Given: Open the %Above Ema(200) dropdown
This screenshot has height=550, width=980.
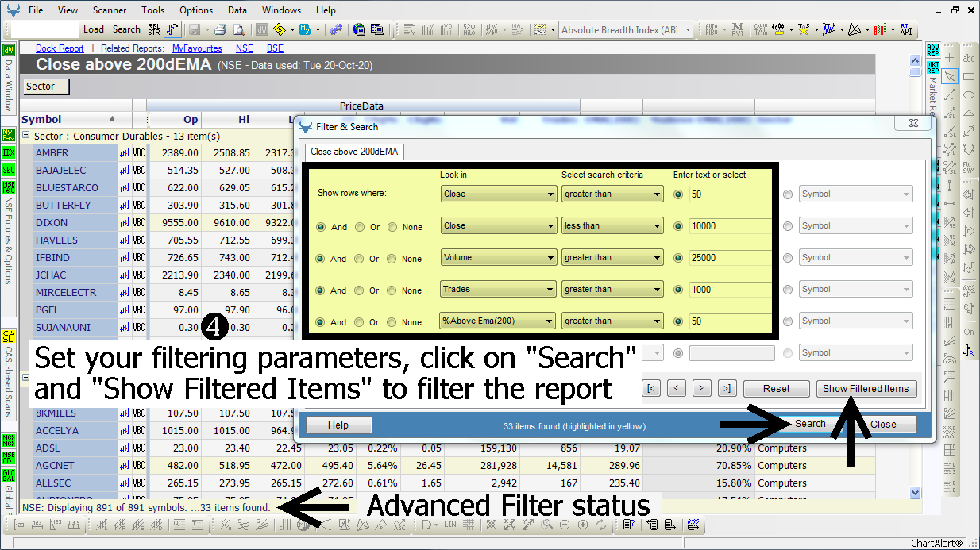Looking at the screenshot, I should point(498,321).
